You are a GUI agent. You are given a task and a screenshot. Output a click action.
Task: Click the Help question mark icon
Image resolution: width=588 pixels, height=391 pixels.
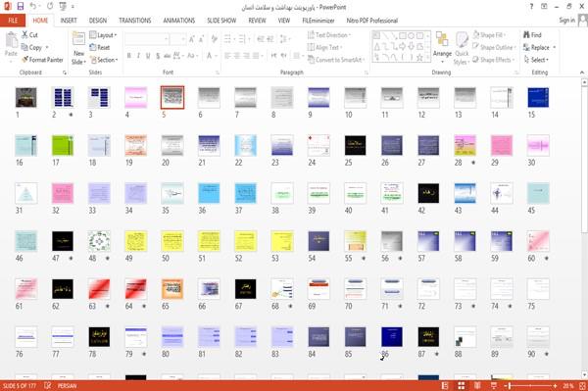531,7
